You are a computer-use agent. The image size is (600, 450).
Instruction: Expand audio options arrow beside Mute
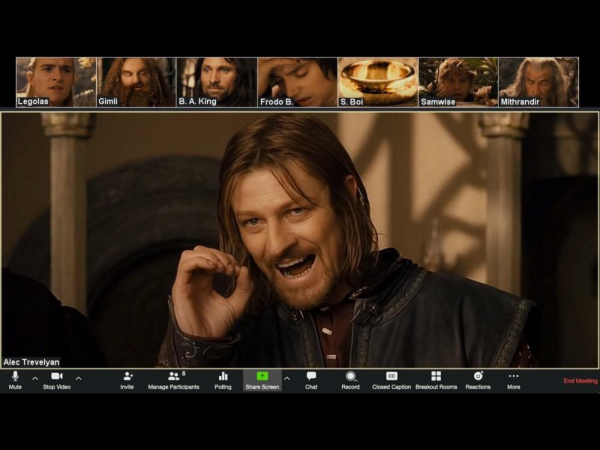[35, 379]
